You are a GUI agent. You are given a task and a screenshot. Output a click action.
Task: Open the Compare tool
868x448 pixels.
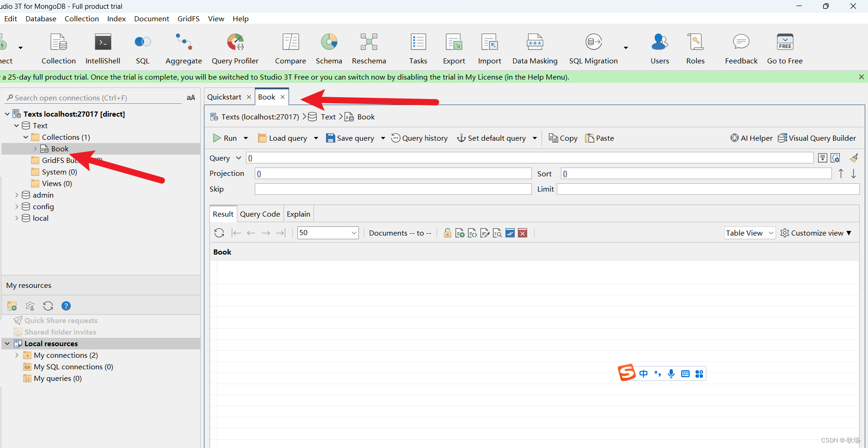click(290, 49)
